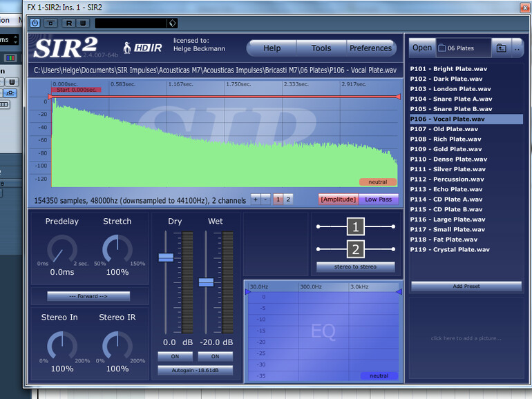Open the preset selector dropdown
The width and height of the screenshot is (532, 399).
click(x=172, y=23)
